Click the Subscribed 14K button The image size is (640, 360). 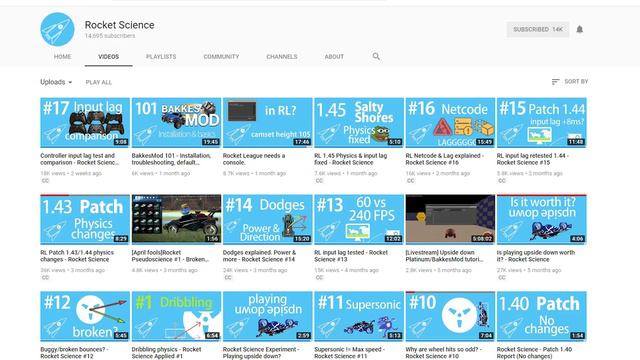click(538, 29)
